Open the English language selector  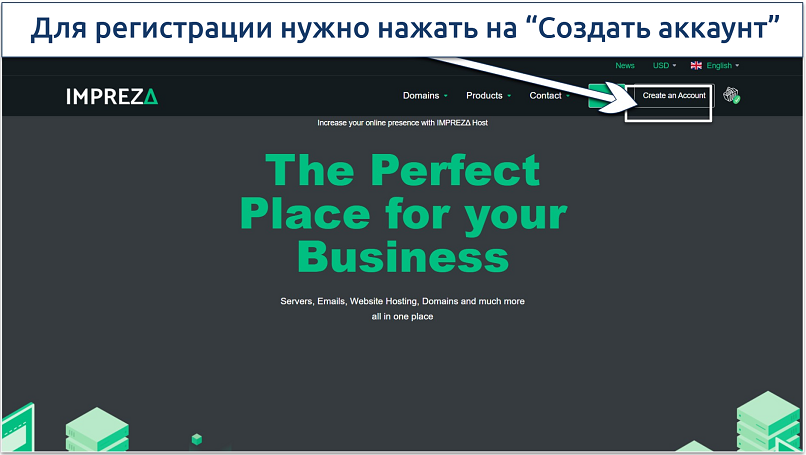(x=723, y=66)
